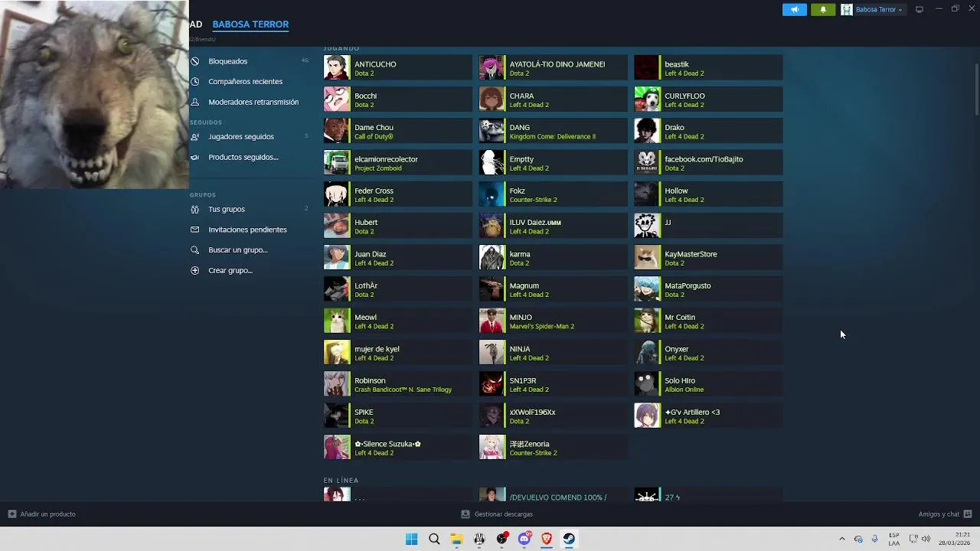Click the blue megaphone announcements button

tap(795, 9)
